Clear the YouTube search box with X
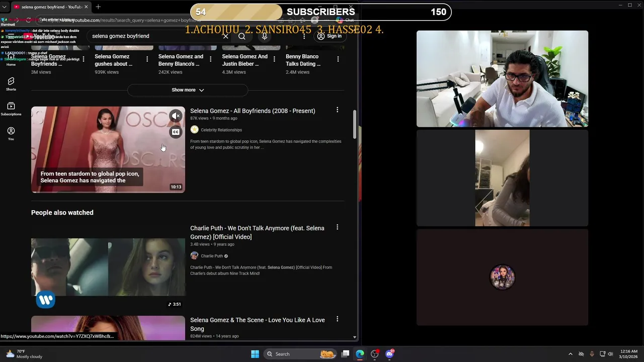The height and width of the screenshot is (362, 644). [225, 36]
